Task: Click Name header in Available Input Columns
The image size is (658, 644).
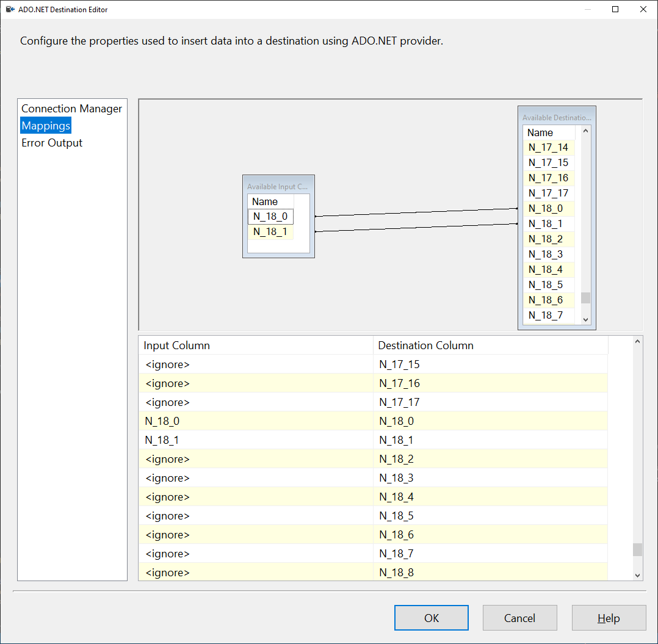Action: point(270,202)
